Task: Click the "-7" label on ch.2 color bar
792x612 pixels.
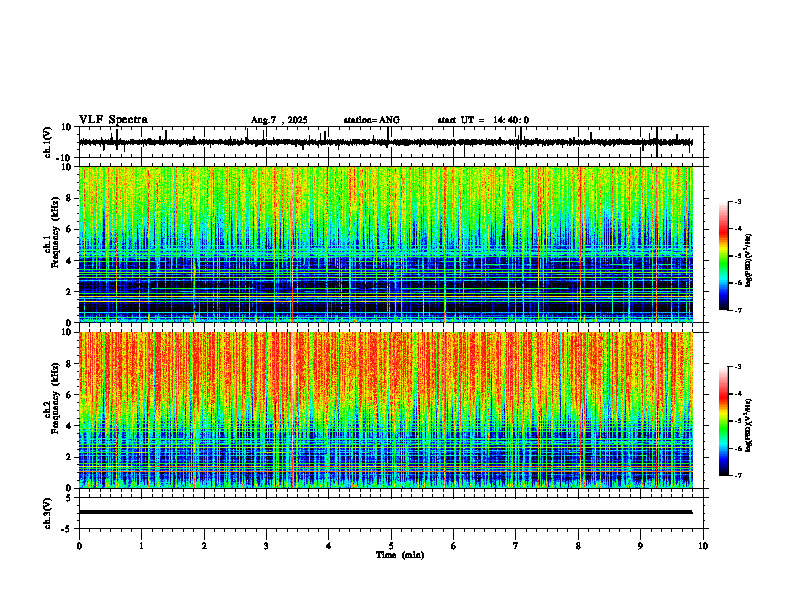Action: (738, 476)
